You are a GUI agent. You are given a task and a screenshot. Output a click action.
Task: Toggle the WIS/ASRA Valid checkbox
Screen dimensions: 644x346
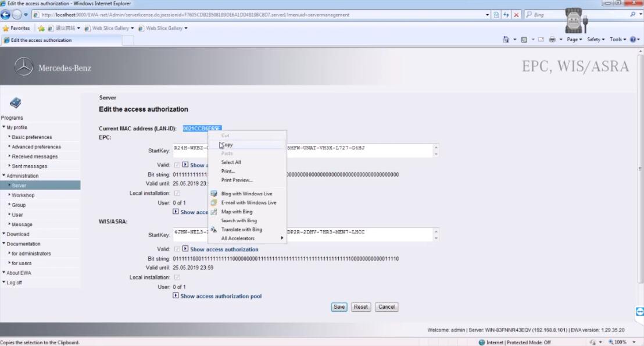point(177,249)
